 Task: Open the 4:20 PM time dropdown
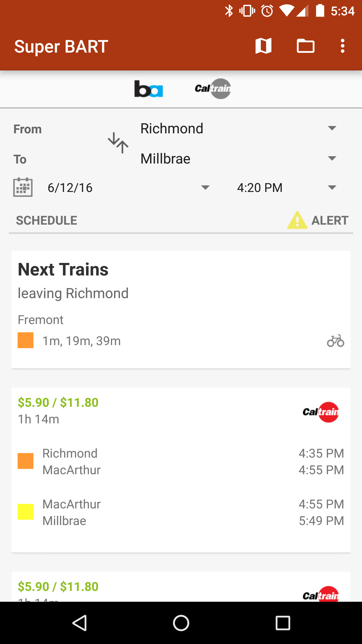pyautogui.click(x=286, y=188)
